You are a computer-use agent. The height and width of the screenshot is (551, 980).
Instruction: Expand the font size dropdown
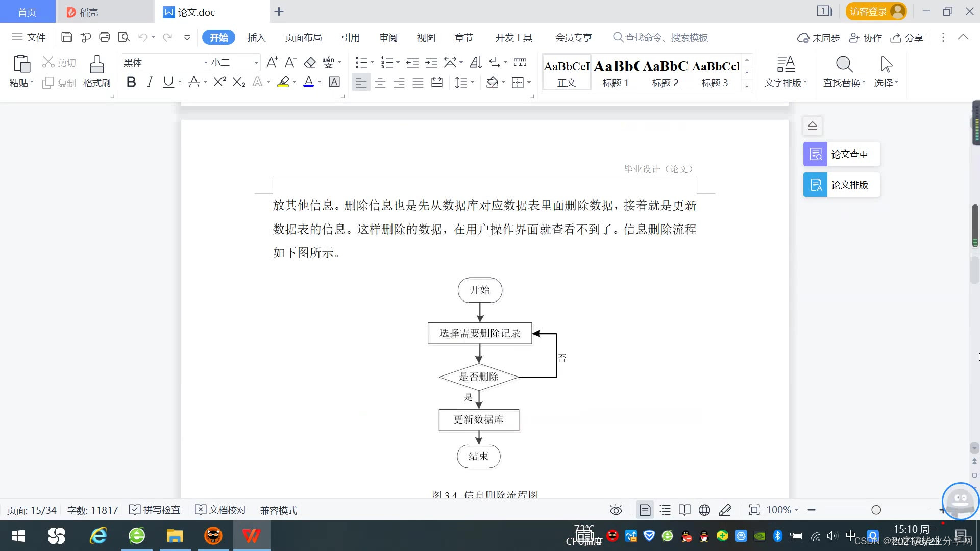pyautogui.click(x=256, y=63)
